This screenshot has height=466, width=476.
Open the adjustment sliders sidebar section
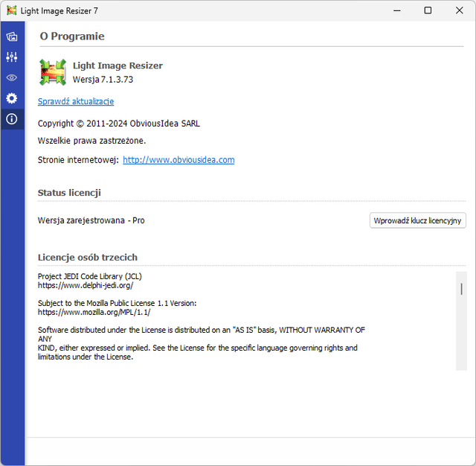point(12,57)
